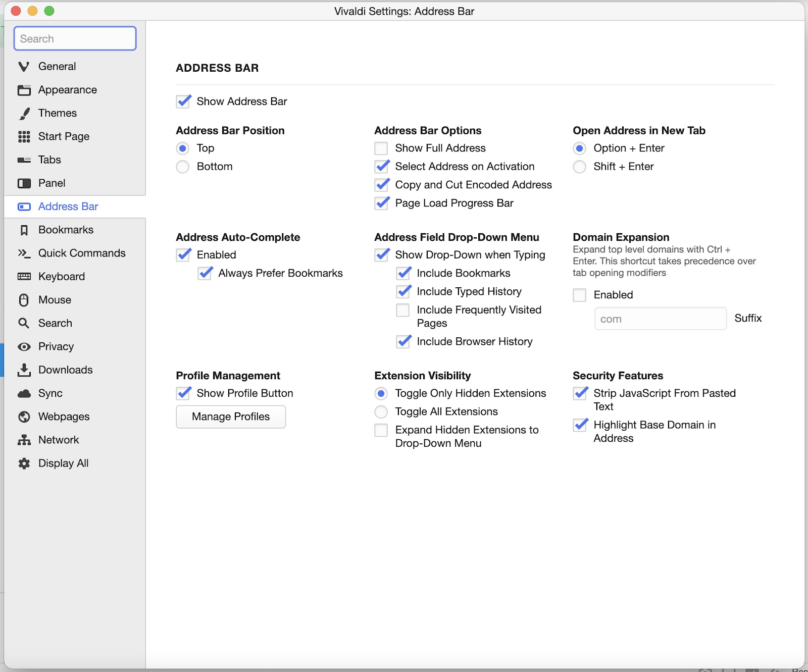Screen dimensions: 808x672
Task: Select Toggle Only Hidden Extensions
Action: (381, 393)
